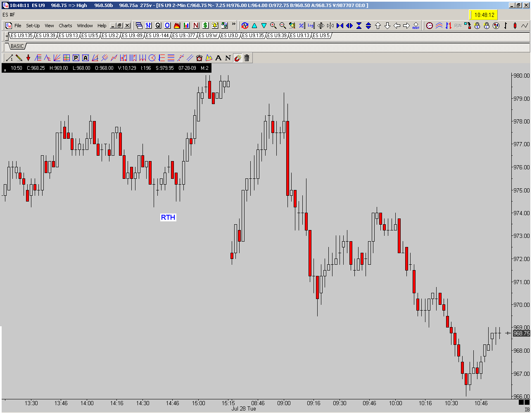Click the white up arrow icon

click(x=378, y=26)
